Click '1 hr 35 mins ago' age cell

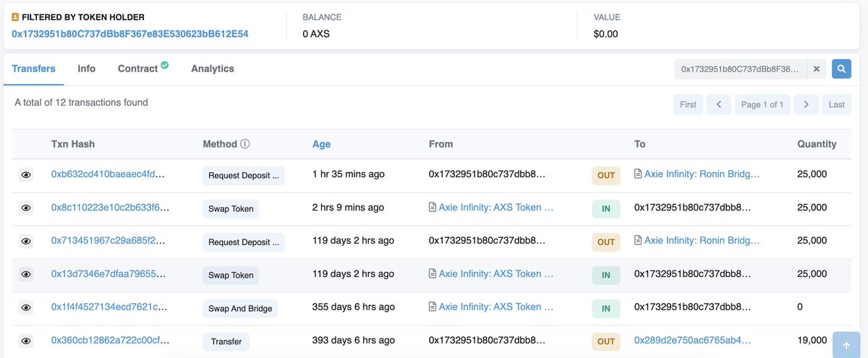(x=349, y=174)
